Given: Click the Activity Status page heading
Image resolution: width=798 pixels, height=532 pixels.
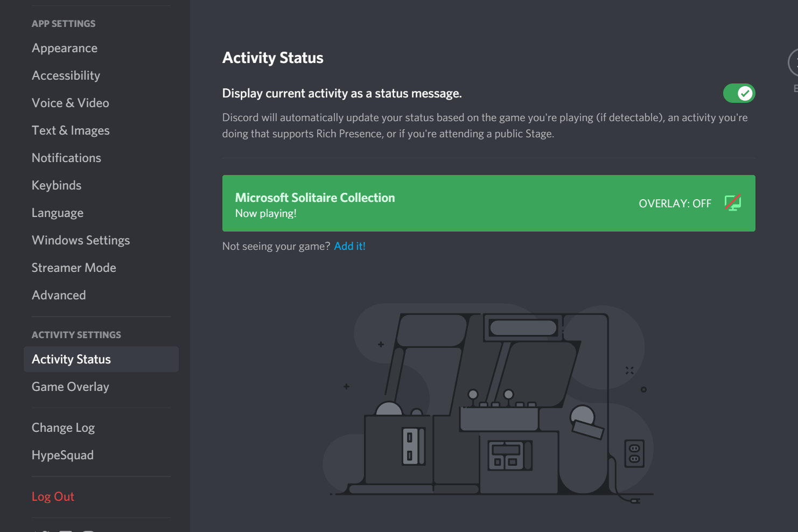Looking at the screenshot, I should pos(273,58).
